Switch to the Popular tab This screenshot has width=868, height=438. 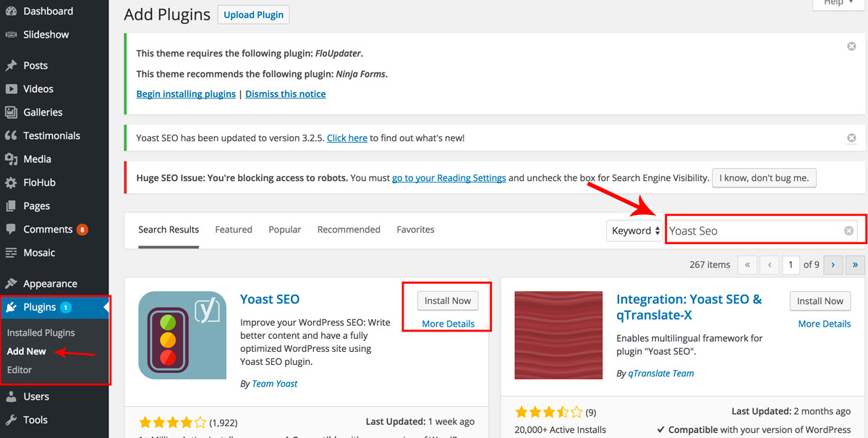click(284, 229)
